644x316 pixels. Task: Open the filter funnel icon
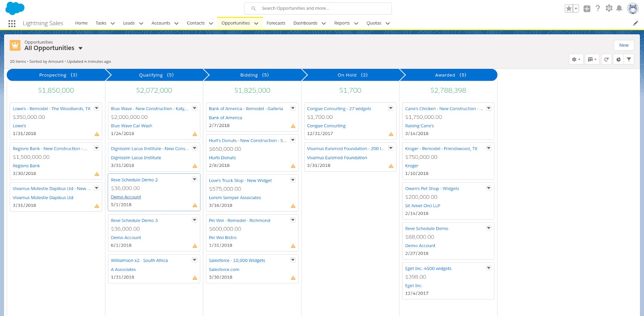629,59
